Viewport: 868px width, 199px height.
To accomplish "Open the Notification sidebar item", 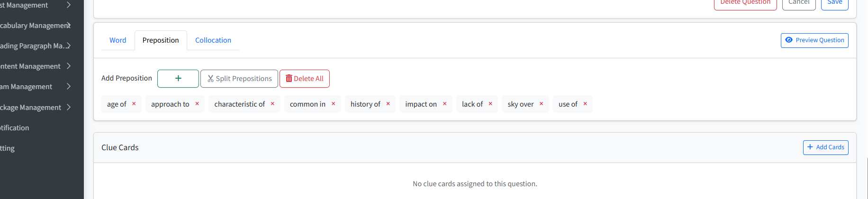I will tap(15, 128).
